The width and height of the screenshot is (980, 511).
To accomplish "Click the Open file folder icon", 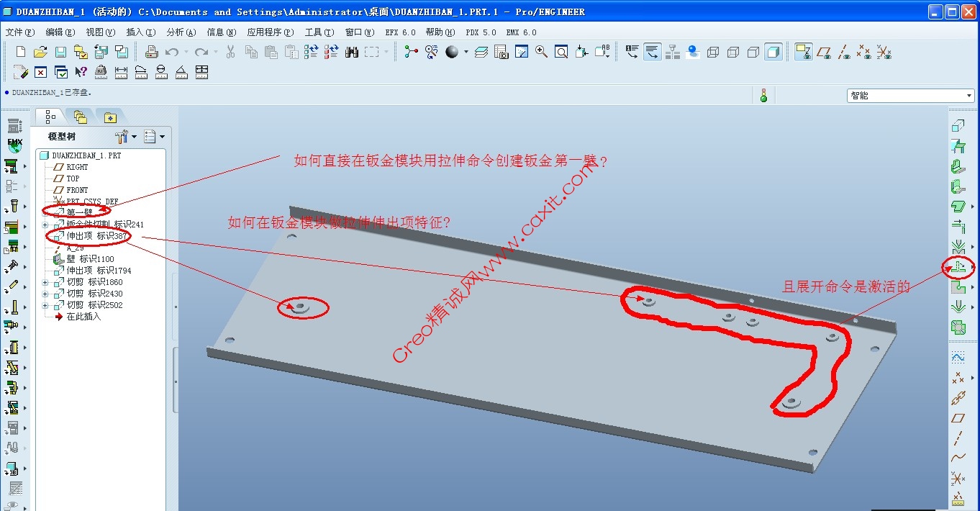I will point(40,52).
